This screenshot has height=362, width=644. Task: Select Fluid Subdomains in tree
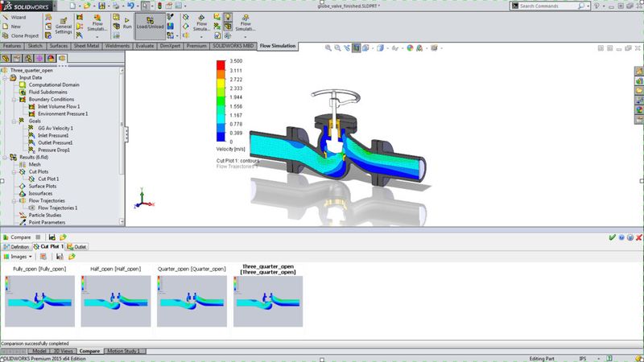[x=47, y=92]
